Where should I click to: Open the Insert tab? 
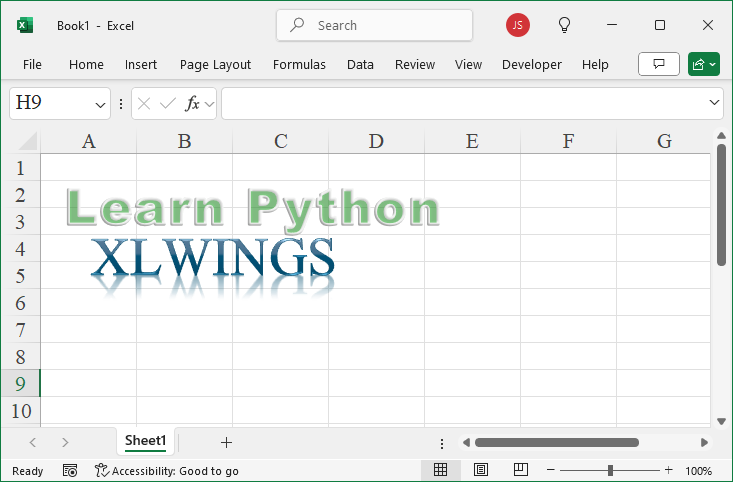coord(141,65)
